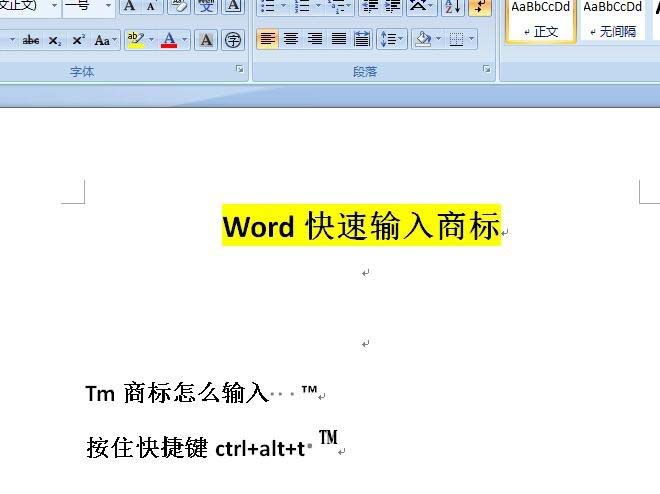The height and width of the screenshot is (494, 660).
Task: Align text left
Action: tap(267, 39)
